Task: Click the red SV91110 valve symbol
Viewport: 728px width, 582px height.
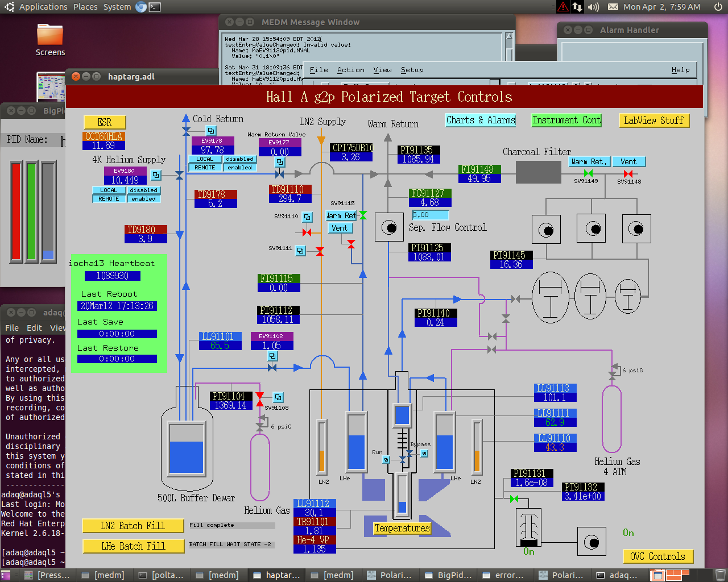Action: tap(307, 232)
